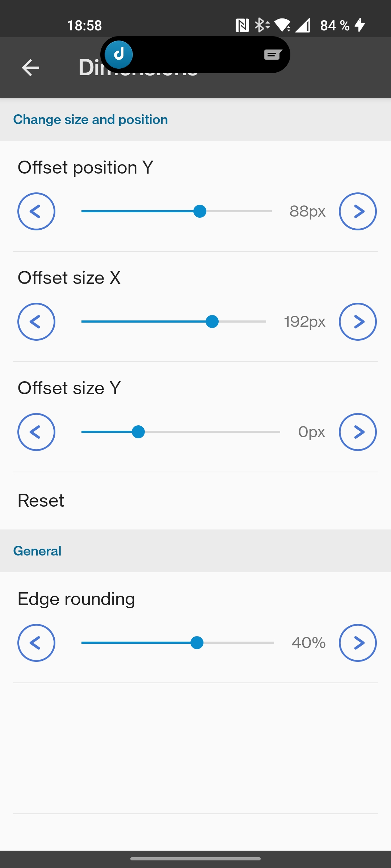Click the Offset size X slider handle
391x868 pixels.
coord(212,322)
